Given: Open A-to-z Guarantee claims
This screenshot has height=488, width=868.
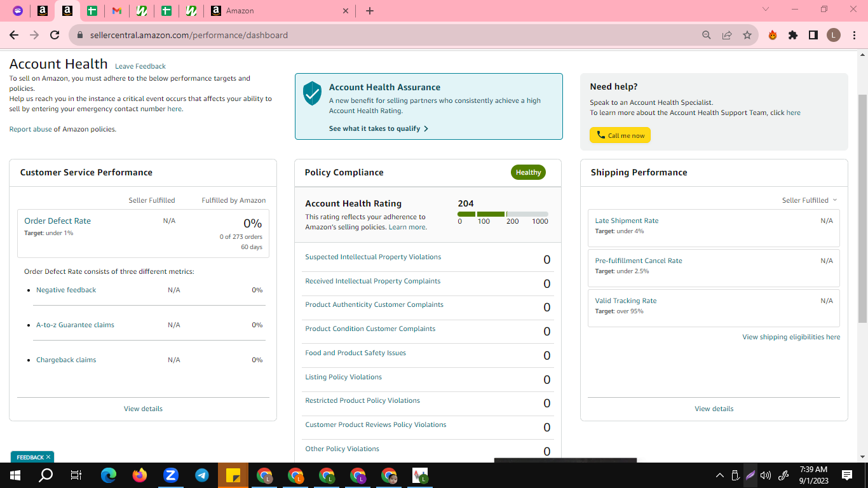Looking at the screenshot, I should [75, 325].
